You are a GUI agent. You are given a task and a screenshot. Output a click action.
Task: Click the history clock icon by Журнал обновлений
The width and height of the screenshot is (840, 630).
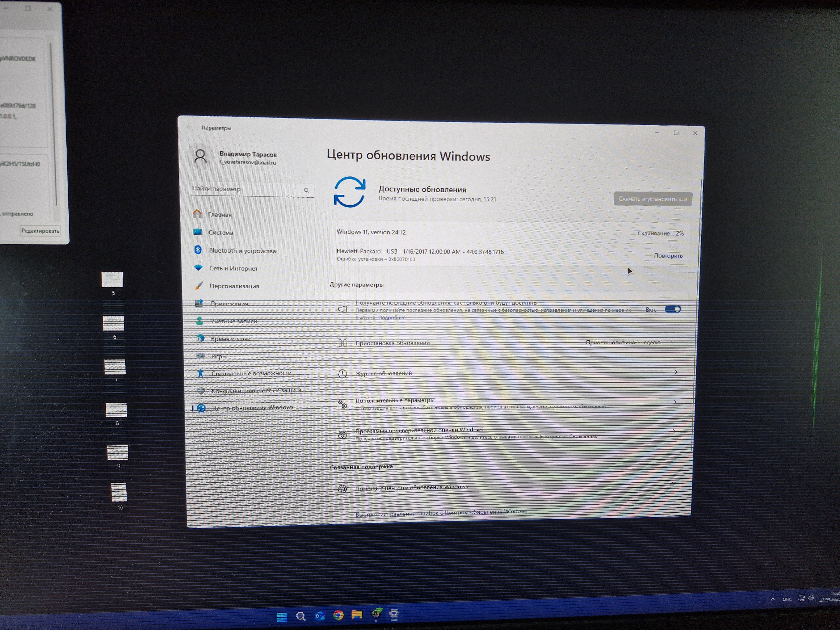pos(343,374)
